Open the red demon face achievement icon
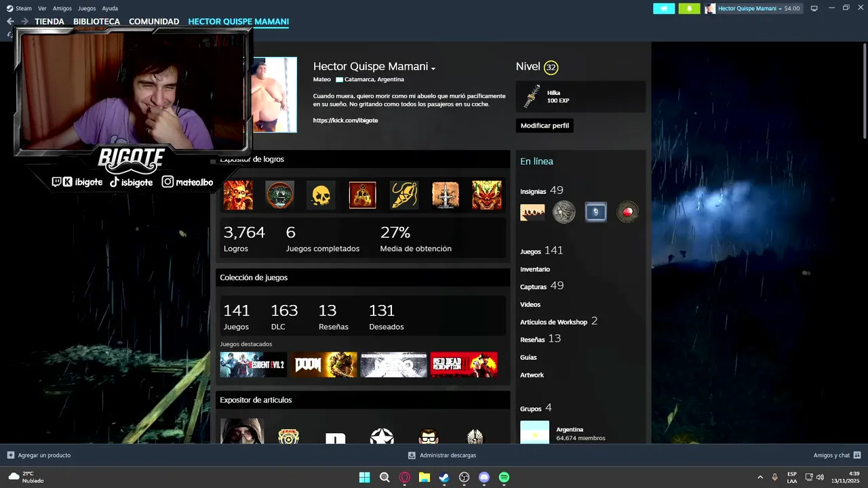 tap(487, 195)
